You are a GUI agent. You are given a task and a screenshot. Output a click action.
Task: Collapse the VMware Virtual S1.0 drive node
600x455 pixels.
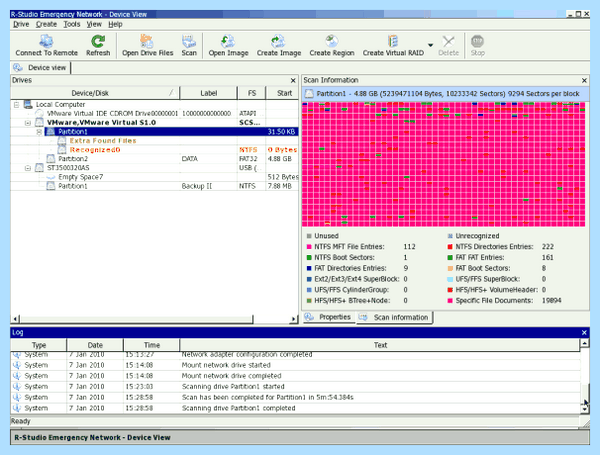[28, 123]
